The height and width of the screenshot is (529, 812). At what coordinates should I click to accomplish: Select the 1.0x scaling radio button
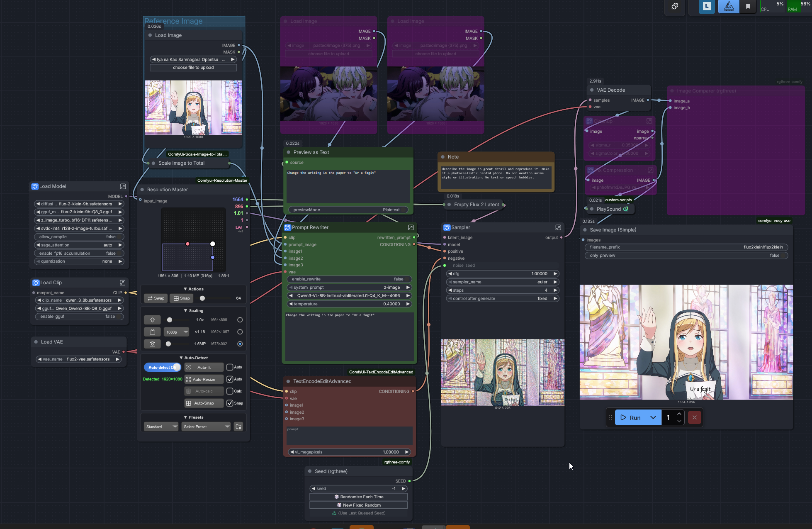coord(240,320)
